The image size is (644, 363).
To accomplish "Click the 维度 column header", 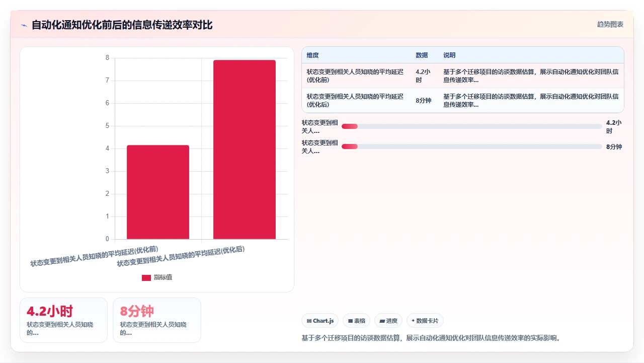I will click(x=313, y=55).
